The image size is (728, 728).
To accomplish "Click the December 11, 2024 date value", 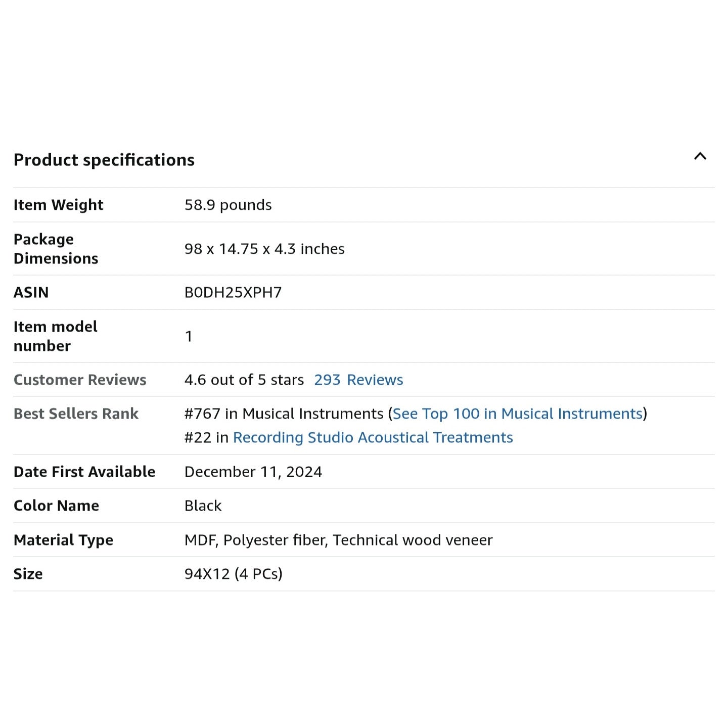I will (253, 472).
